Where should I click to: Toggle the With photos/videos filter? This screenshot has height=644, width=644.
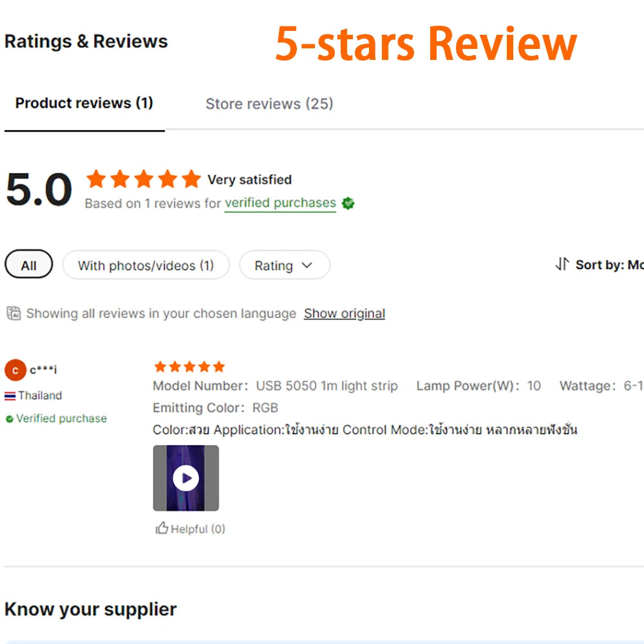(146, 265)
